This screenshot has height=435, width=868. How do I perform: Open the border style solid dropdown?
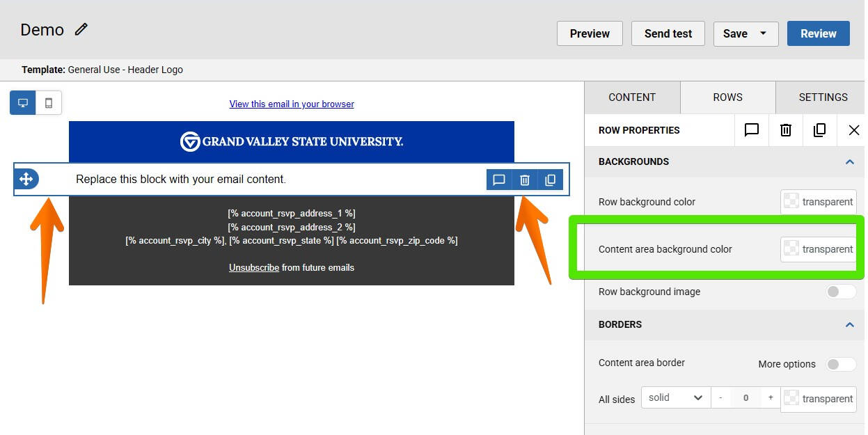click(x=675, y=398)
